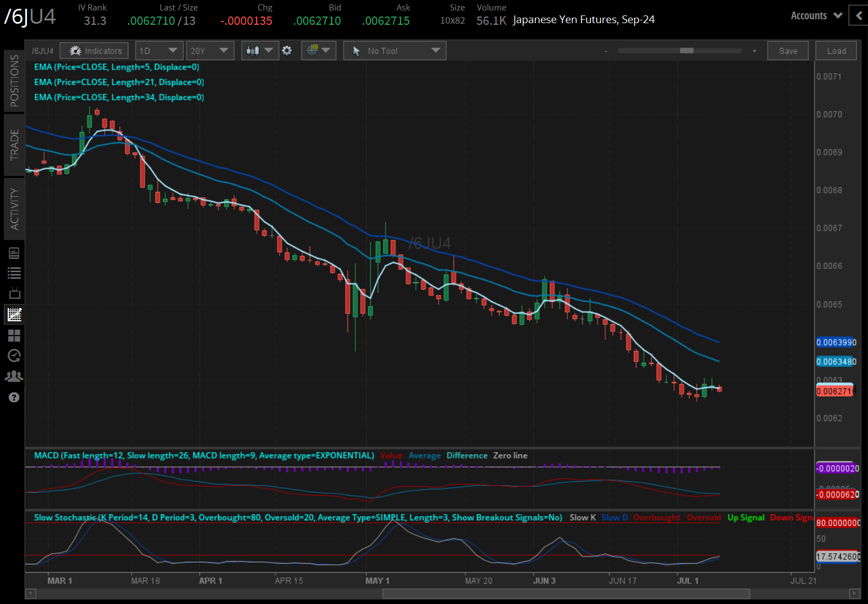Image resolution: width=868 pixels, height=604 pixels.
Task: Switch to the Trade tab
Action: click(14, 144)
